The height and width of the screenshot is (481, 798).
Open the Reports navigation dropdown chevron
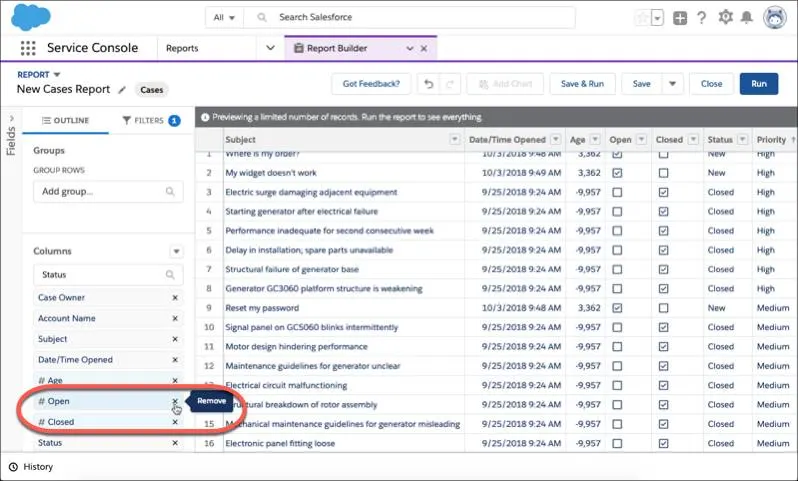coord(270,48)
